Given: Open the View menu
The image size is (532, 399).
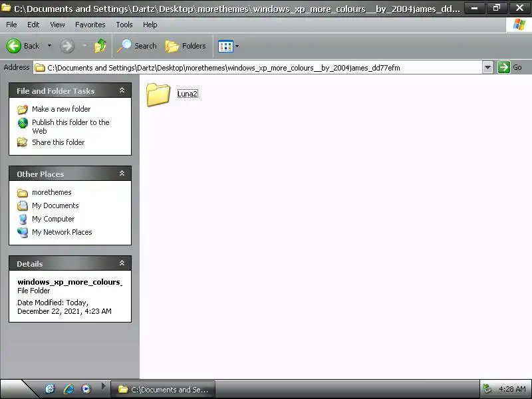Looking at the screenshot, I should [57, 25].
